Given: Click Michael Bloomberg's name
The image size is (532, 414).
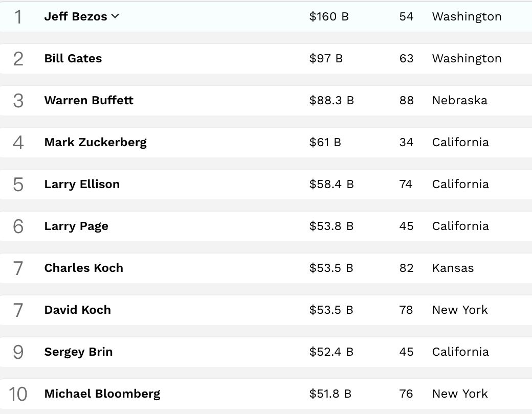Looking at the screenshot, I should click(x=102, y=394).
